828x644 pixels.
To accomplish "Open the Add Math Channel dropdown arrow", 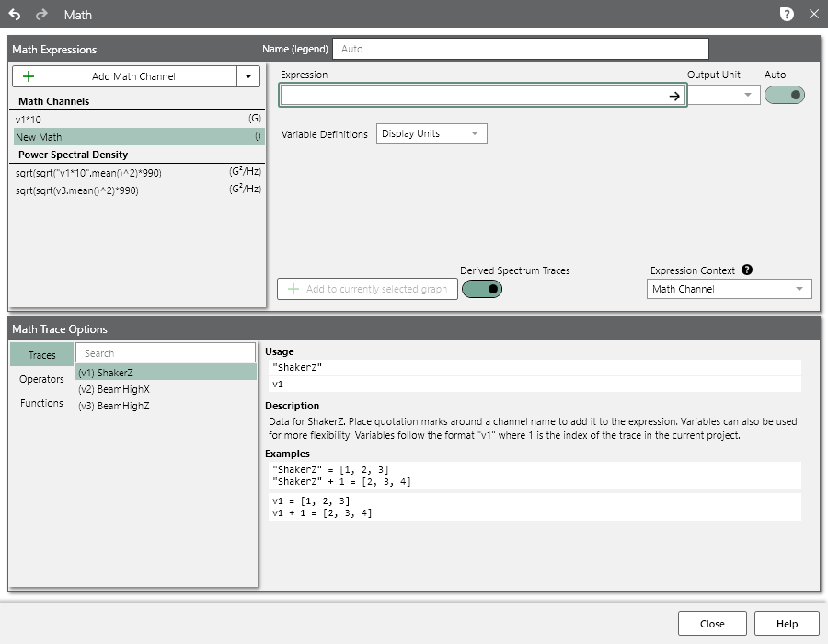I will coord(248,76).
